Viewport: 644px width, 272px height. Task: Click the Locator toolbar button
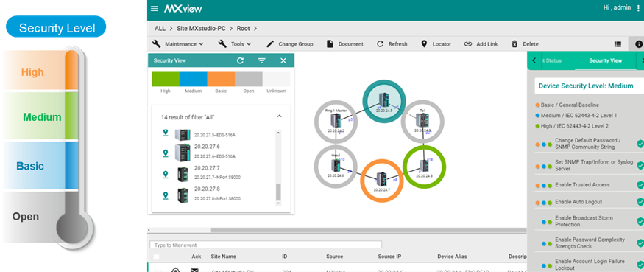(x=436, y=44)
